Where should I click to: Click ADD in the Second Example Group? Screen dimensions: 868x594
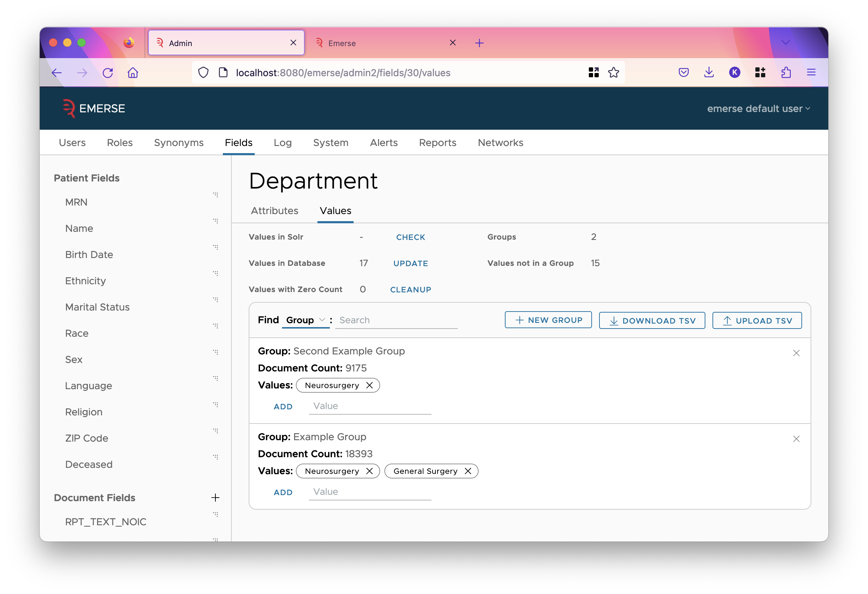click(x=283, y=405)
